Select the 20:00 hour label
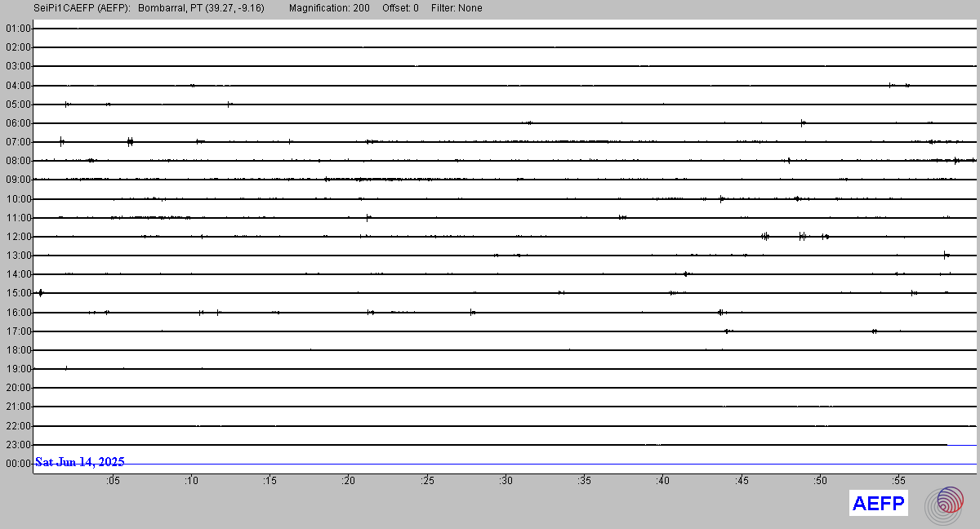 pyautogui.click(x=18, y=388)
